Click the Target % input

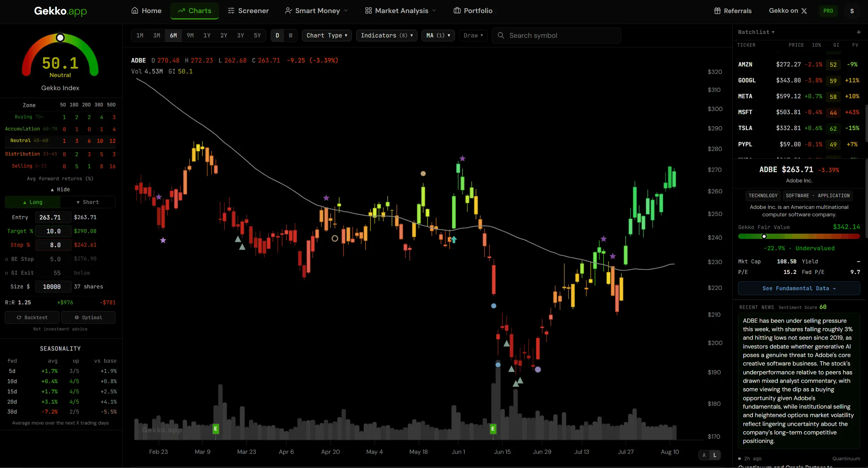coord(53,231)
